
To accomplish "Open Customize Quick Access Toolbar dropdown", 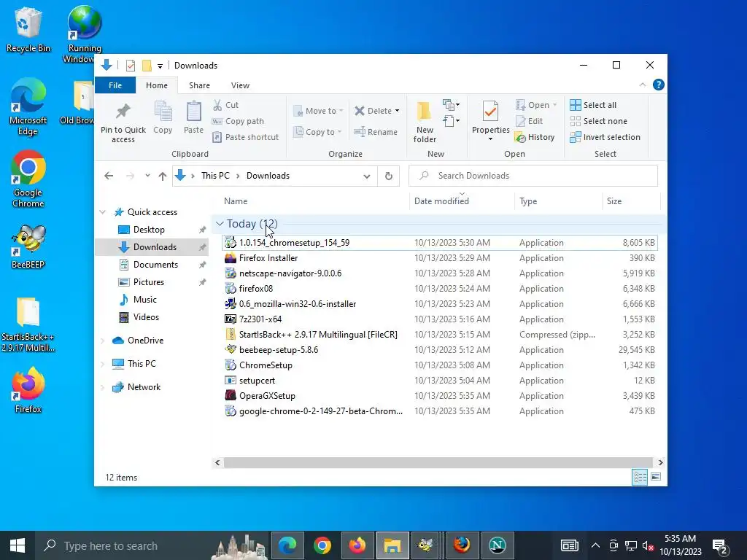I will point(160,66).
